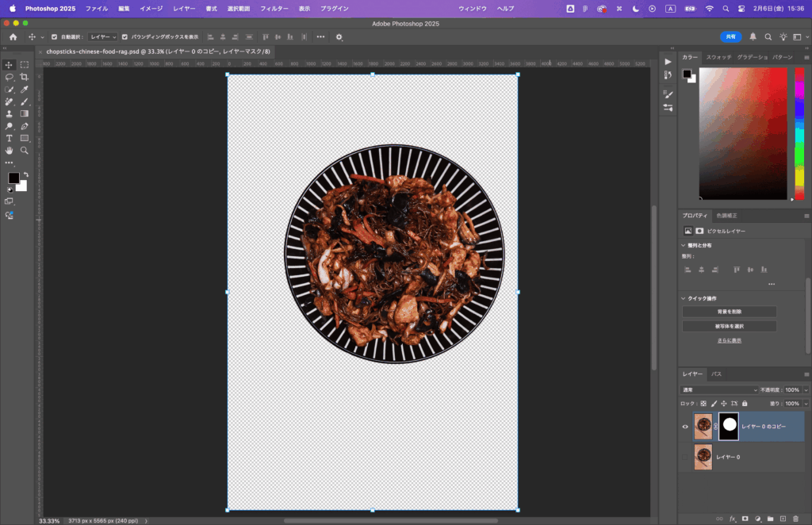Open the layer blend mode dropdown 通常
Screen dimensions: 812x525
coord(719,390)
